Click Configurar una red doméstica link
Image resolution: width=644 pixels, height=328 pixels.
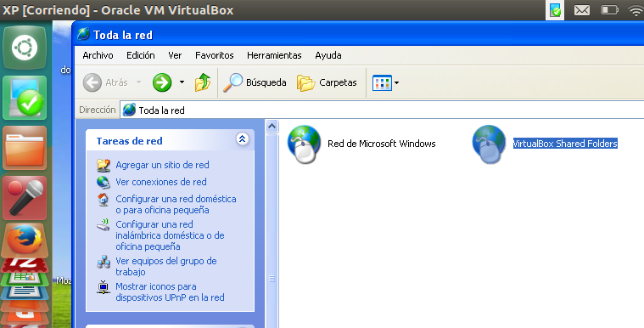pos(176,204)
